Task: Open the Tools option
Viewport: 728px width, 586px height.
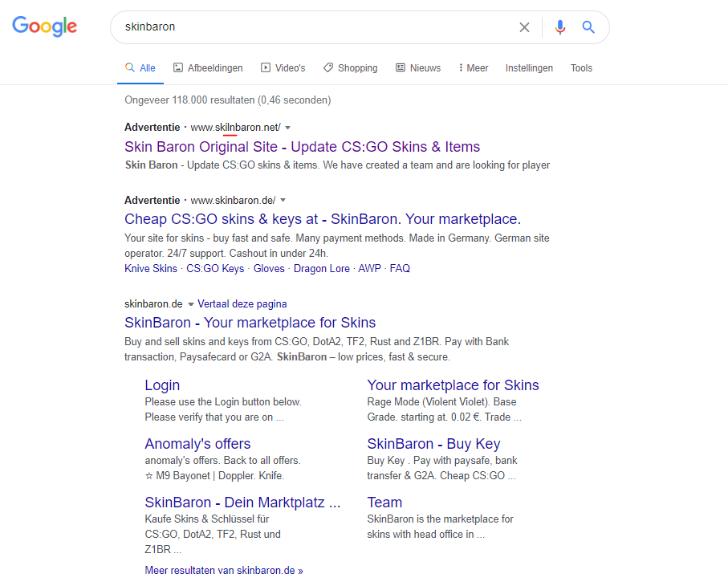Action: 581,67
